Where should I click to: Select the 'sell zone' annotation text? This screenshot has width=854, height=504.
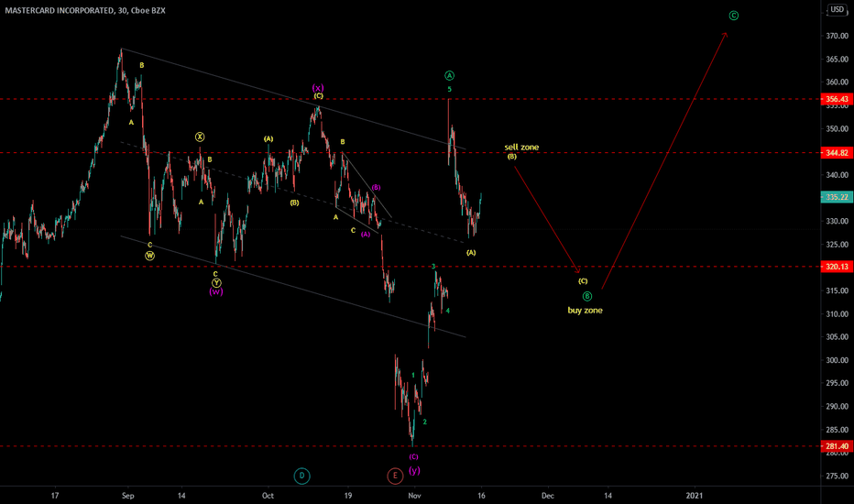click(x=521, y=148)
